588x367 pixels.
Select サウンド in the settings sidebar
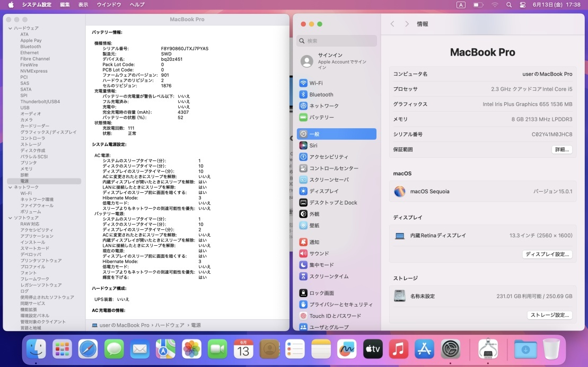click(x=320, y=252)
